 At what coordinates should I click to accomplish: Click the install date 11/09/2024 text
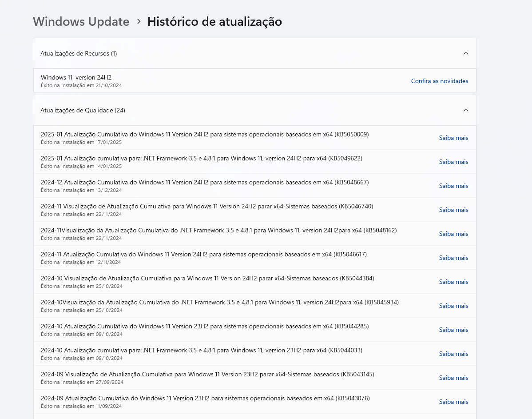tap(108, 406)
